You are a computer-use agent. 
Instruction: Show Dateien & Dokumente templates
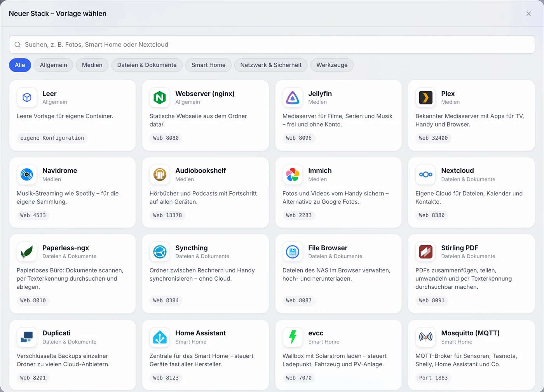tap(147, 65)
